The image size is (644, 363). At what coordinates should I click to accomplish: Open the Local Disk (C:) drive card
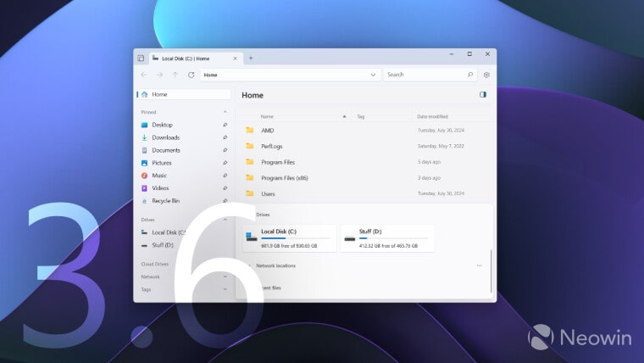point(290,238)
